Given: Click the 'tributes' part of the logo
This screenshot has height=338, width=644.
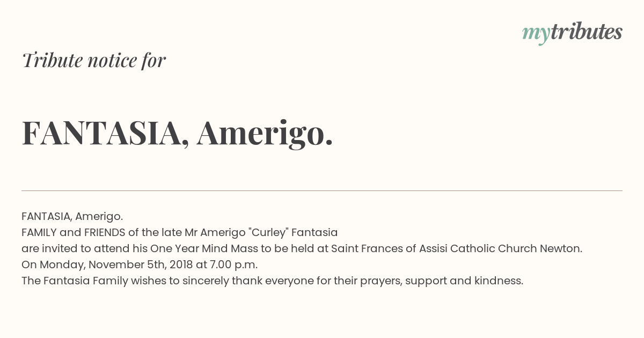Looking at the screenshot, I should [x=586, y=32].
